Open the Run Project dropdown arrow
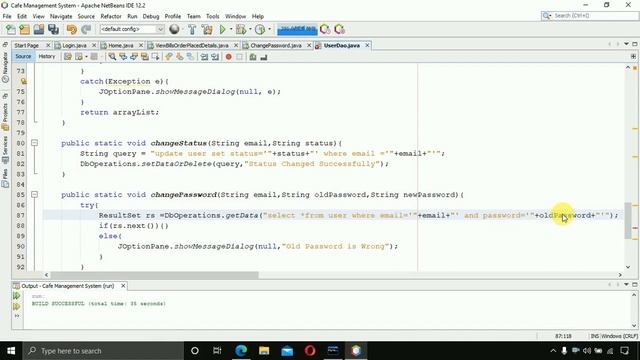This screenshot has height=360, width=640. pos(231,29)
